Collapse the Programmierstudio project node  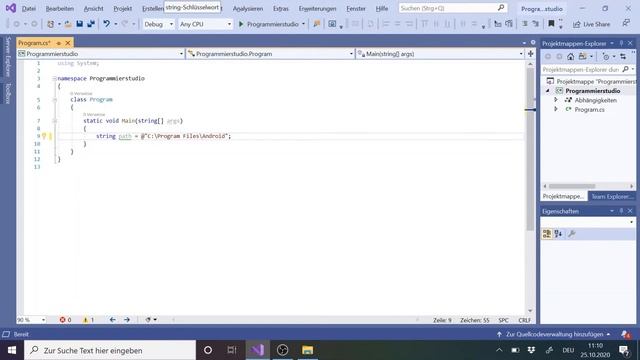pos(548,91)
